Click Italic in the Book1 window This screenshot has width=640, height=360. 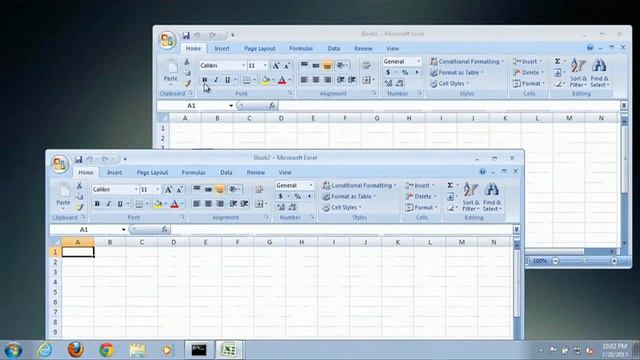point(216,80)
